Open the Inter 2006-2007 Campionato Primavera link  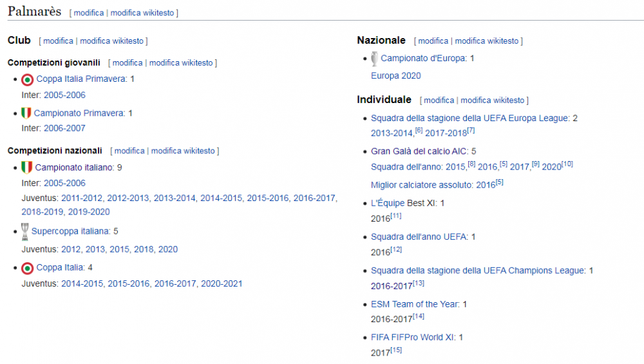(x=64, y=128)
